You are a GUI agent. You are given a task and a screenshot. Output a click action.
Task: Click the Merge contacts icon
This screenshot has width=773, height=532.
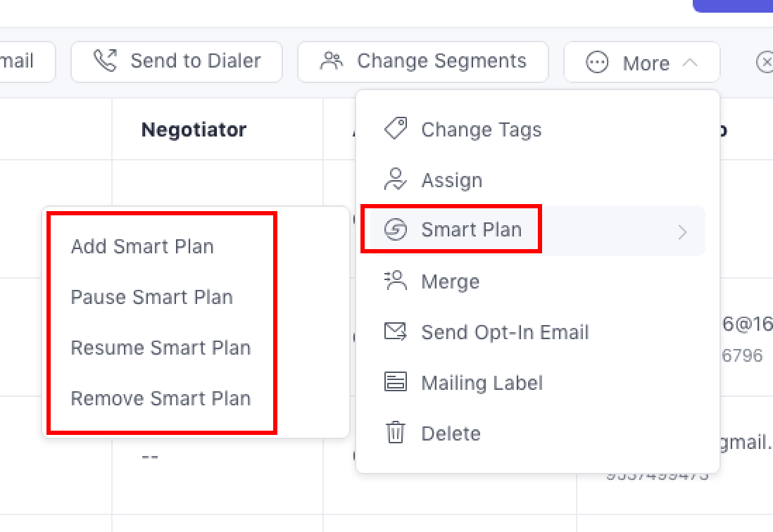click(x=396, y=281)
